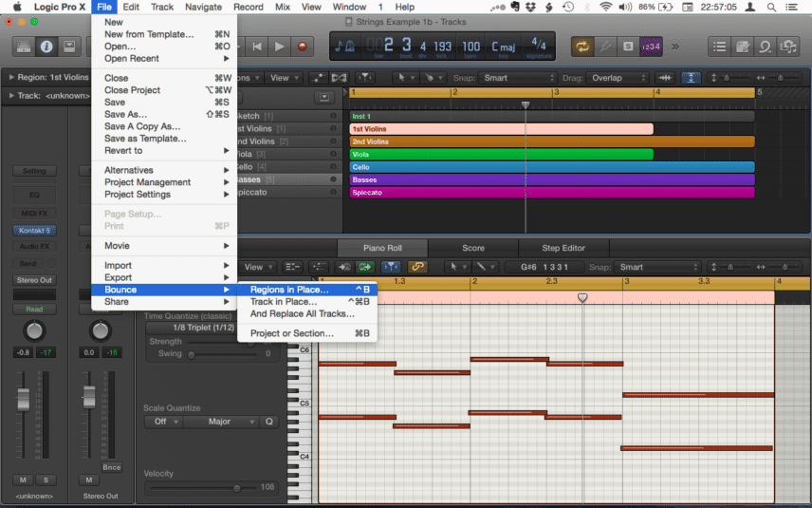This screenshot has width=812, height=508.
Task: Choose Regions in Place from Bounce submenu
Action: (x=307, y=290)
